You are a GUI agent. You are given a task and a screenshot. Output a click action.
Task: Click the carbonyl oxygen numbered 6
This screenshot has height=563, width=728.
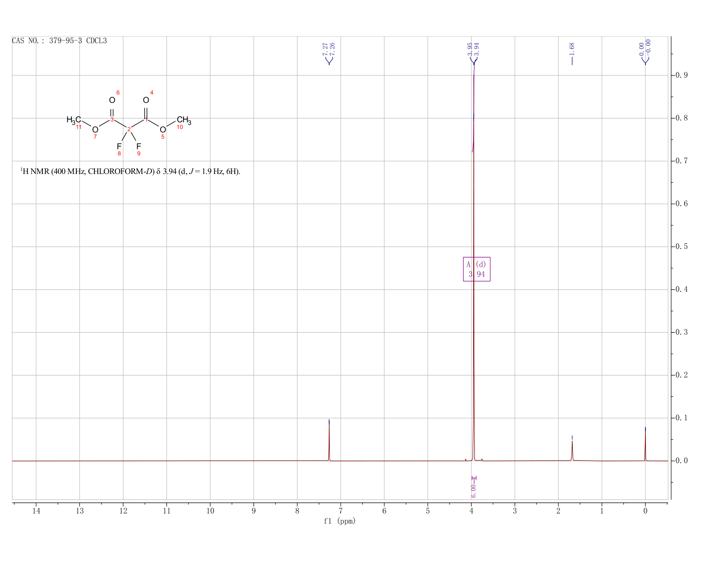(112, 100)
